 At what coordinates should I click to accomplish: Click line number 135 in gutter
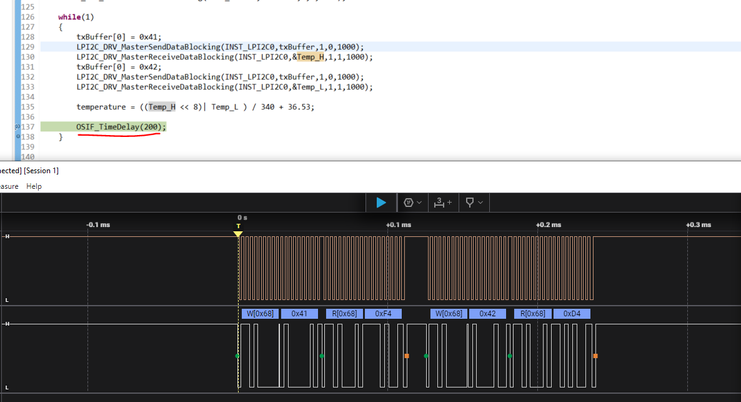point(28,107)
